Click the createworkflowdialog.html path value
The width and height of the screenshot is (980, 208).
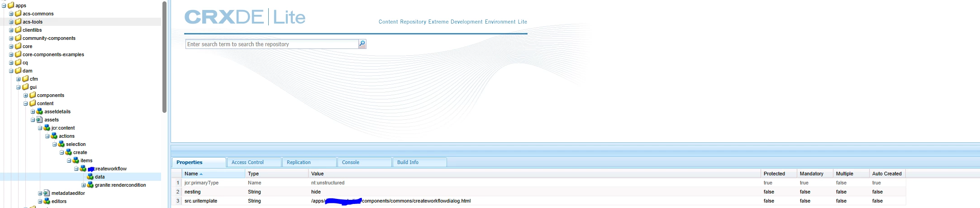click(391, 201)
